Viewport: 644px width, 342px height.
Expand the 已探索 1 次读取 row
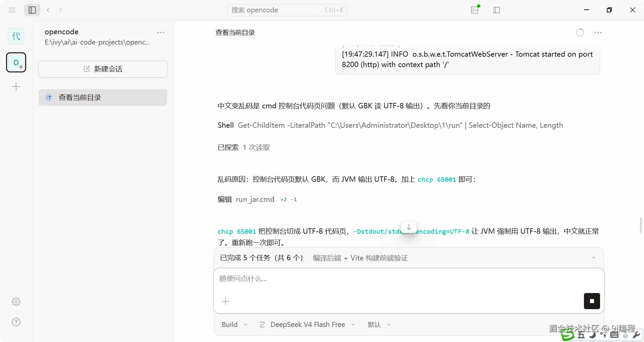pyautogui.click(x=244, y=148)
